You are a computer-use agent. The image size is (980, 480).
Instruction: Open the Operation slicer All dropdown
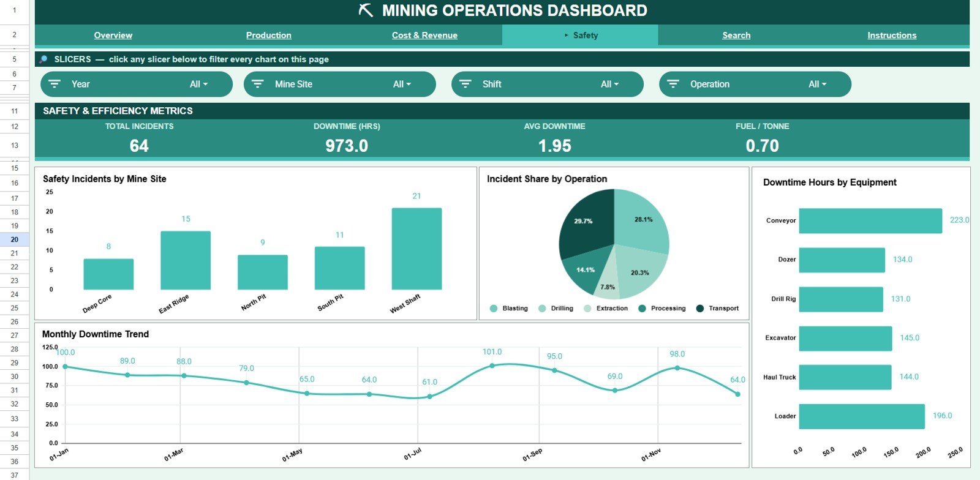(818, 84)
